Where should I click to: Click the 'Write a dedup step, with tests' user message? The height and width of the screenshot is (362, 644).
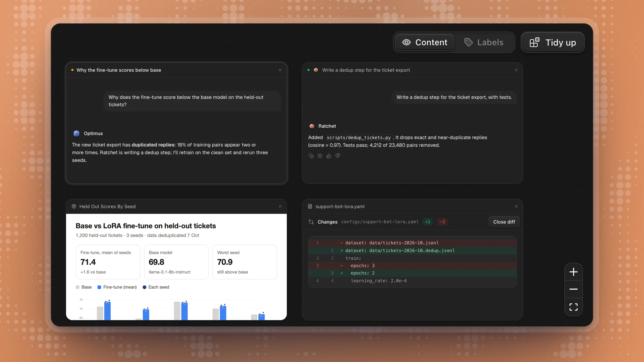click(x=454, y=97)
